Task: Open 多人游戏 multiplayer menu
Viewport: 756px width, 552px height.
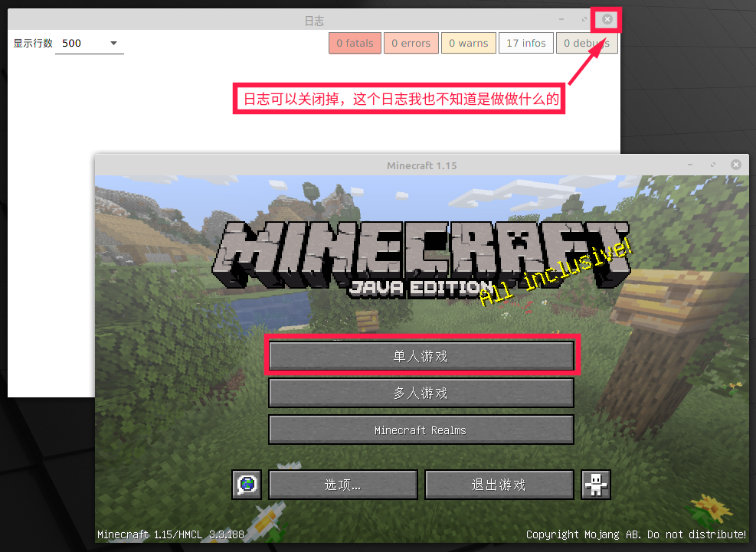Action: [x=421, y=393]
